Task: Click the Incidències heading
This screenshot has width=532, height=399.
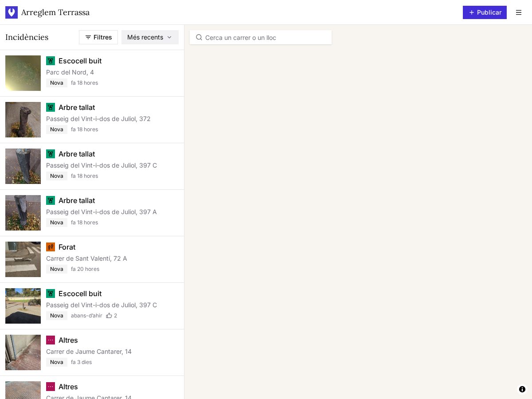Action: click(x=27, y=37)
